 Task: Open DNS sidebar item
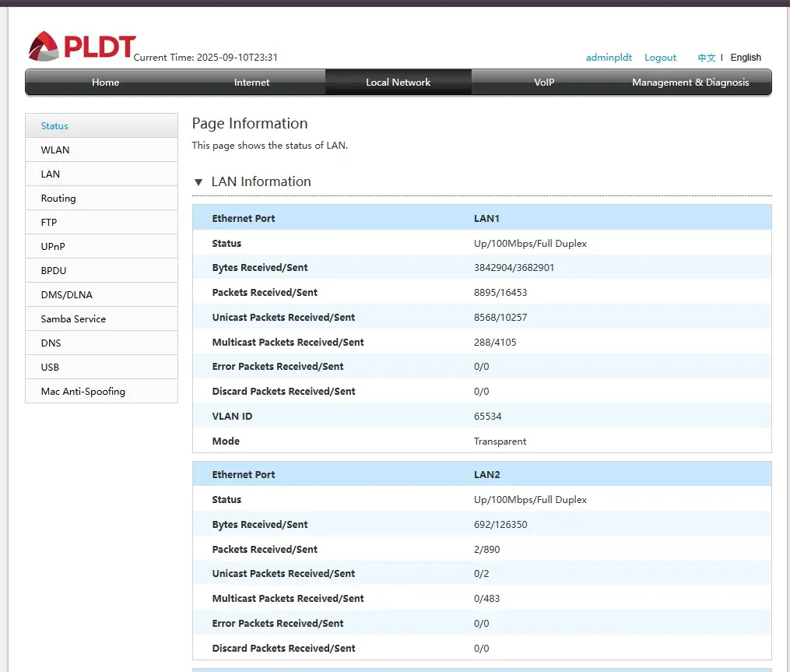(101, 343)
